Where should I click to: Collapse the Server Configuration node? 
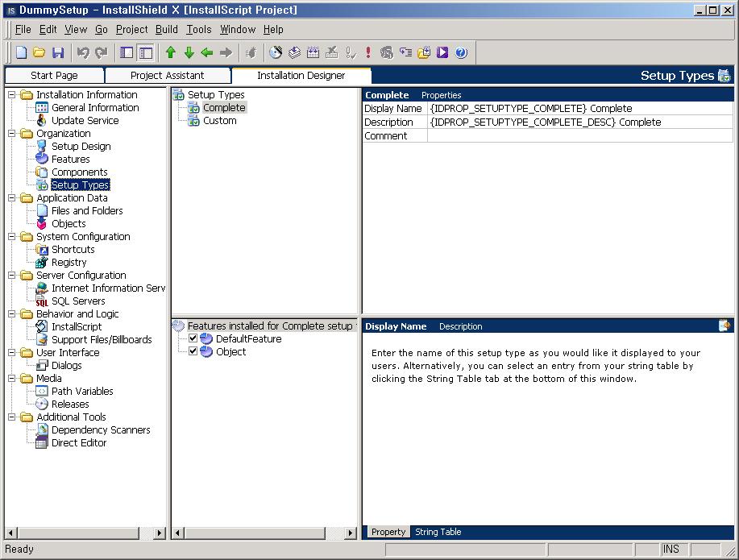pyautogui.click(x=12, y=276)
